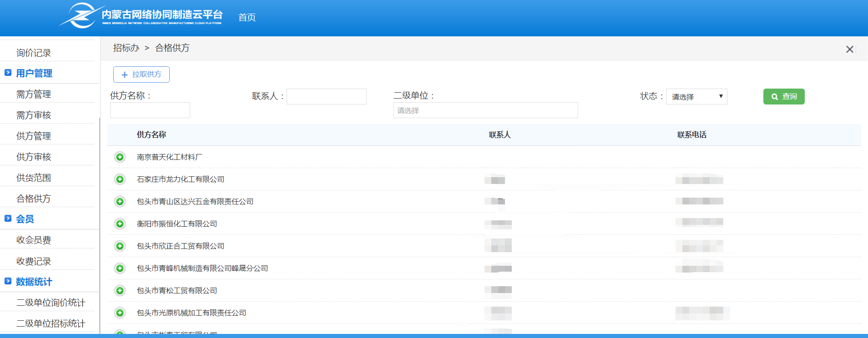This screenshot has height=338, width=868.
Task: Open 需方审核 in sidebar
Action: (34, 115)
